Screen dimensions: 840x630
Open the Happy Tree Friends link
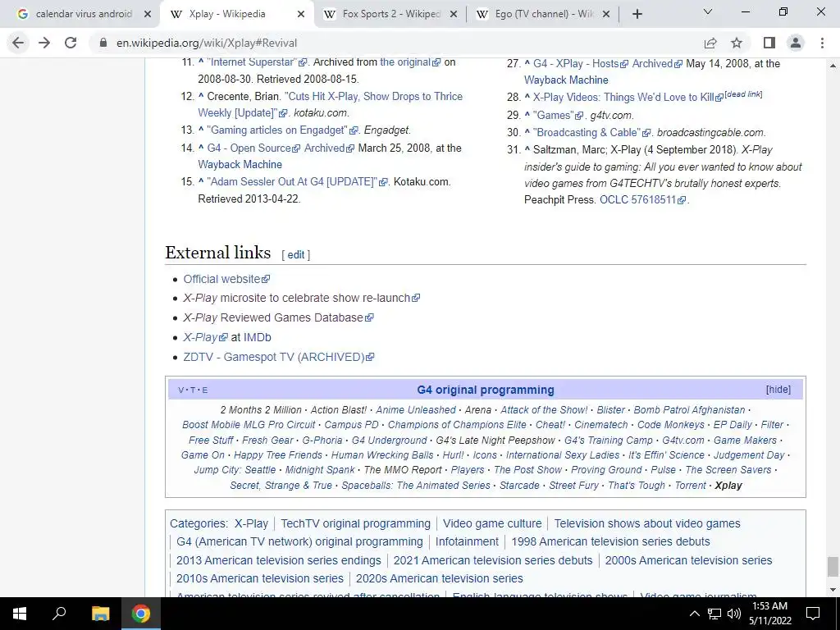pyautogui.click(x=278, y=454)
